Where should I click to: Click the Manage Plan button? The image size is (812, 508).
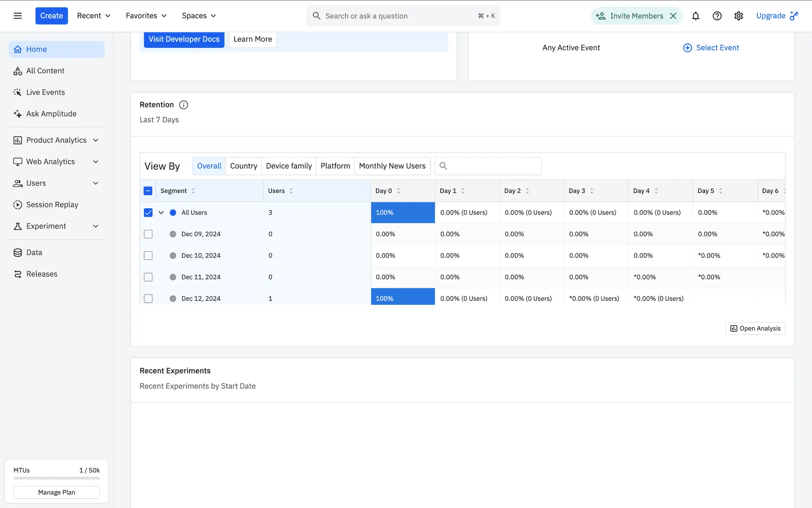click(57, 492)
